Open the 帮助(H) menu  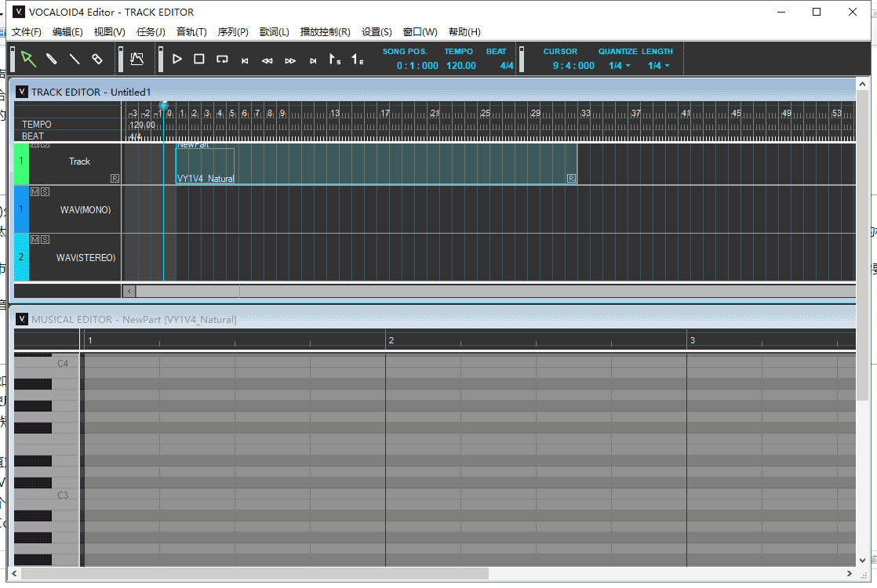(x=464, y=32)
